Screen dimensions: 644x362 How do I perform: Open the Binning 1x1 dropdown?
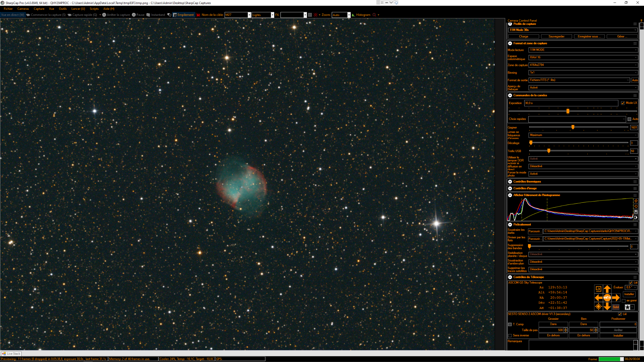(583, 73)
